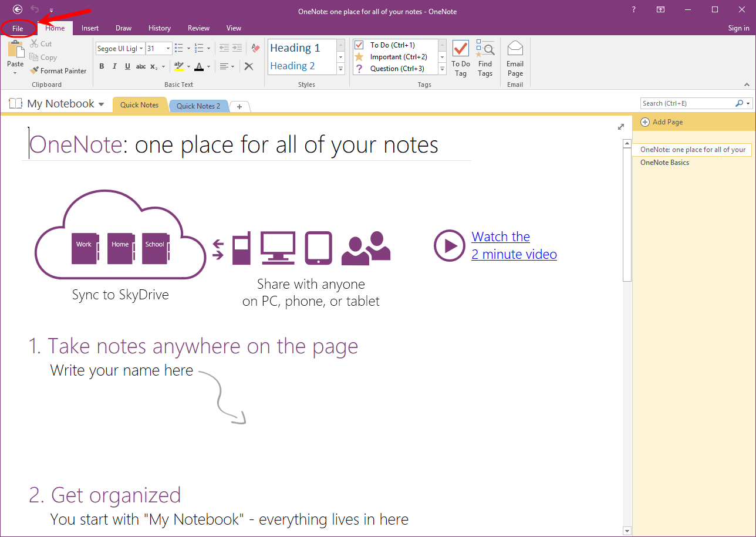Collapse the ribbon with the caret
Screen dimensions: 756x537
[747, 84]
